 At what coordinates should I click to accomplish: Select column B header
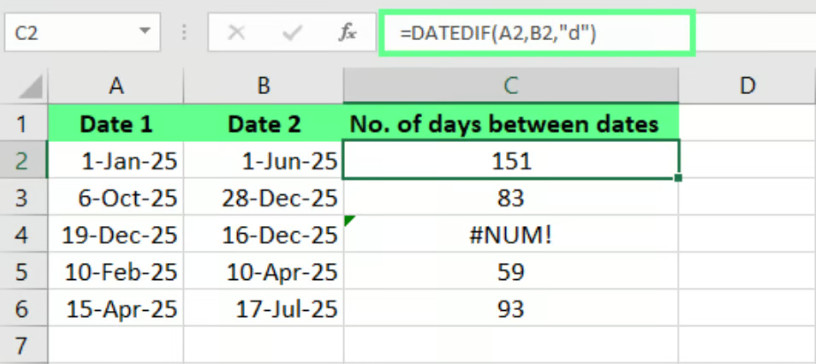coord(264,86)
